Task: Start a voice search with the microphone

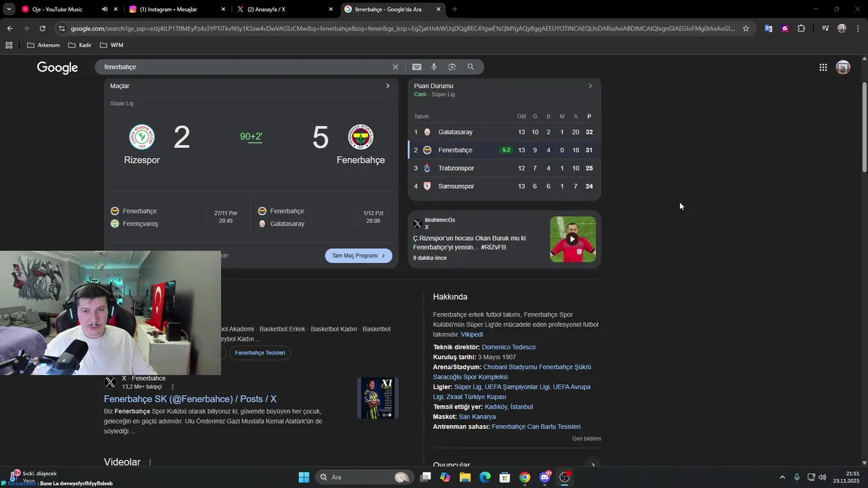Action: [x=434, y=67]
